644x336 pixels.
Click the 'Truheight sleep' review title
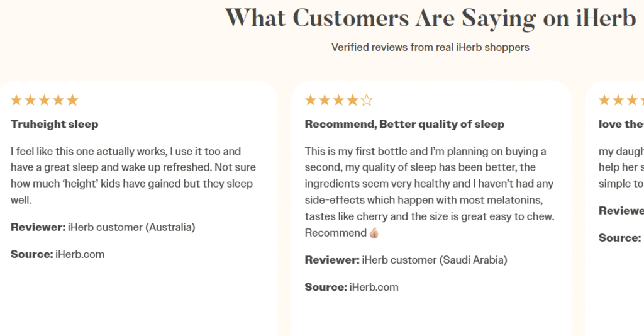[x=55, y=124]
